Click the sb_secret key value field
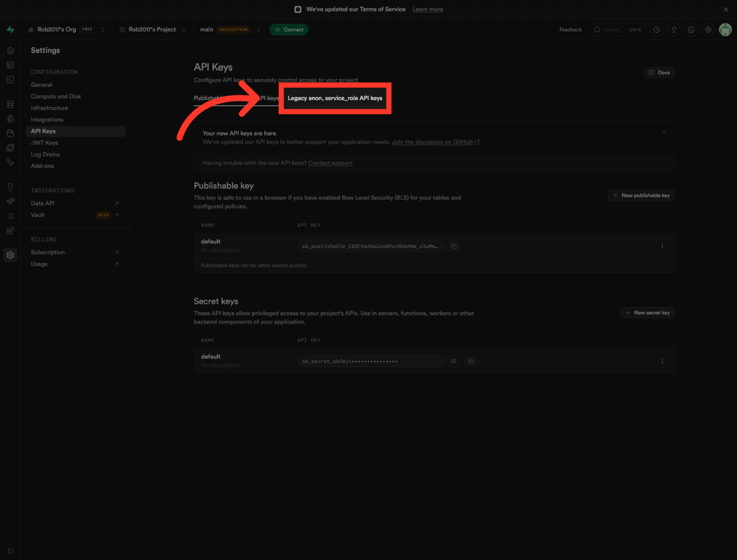737x560 pixels. (x=370, y=361)
